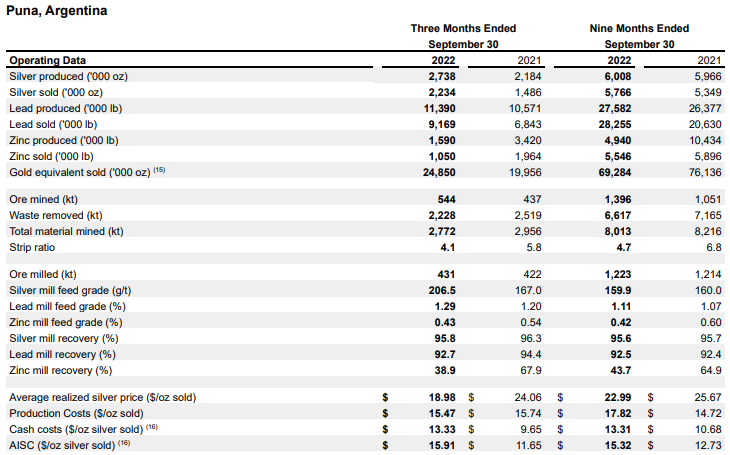
Task: Click total material mined value 8,013
Action: [617, 231]
